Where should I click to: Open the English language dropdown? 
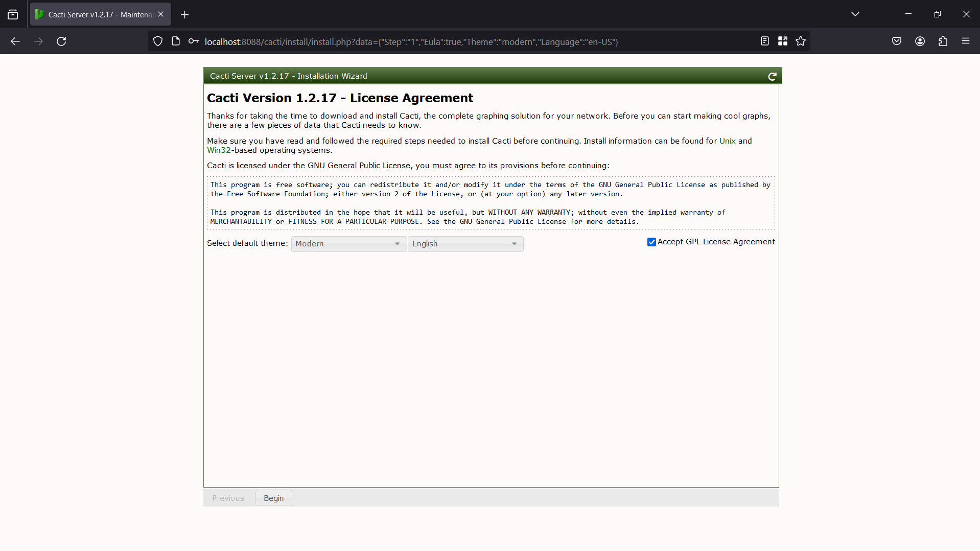click(465, 244)
